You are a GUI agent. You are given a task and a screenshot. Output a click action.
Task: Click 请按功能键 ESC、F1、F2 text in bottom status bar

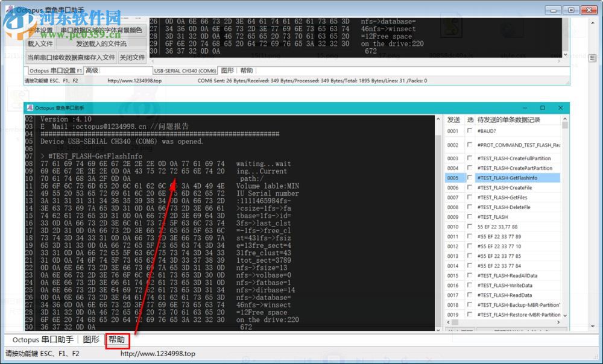42,354
